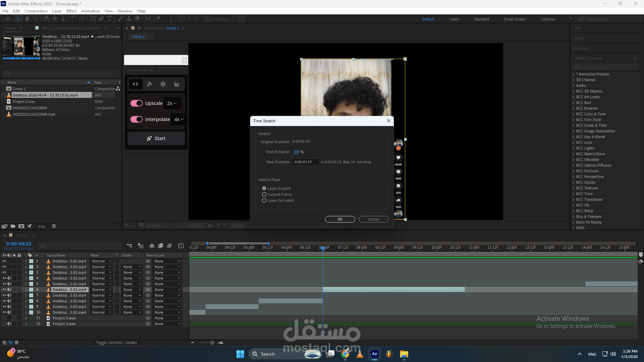644x362 pixels.
Task: Switch to the Small Screen workspace
Action: [x=515, y=19]
